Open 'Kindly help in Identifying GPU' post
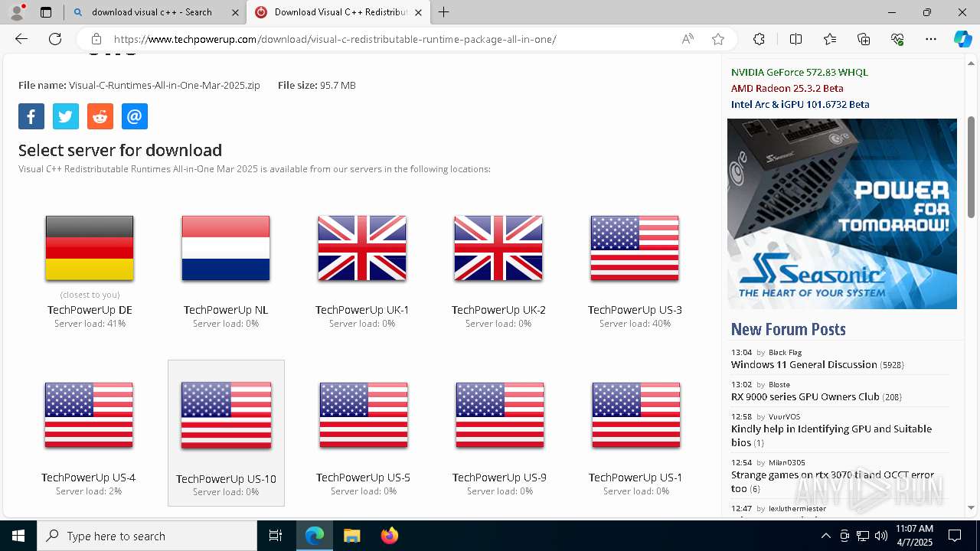 click(x=831, y=435)
